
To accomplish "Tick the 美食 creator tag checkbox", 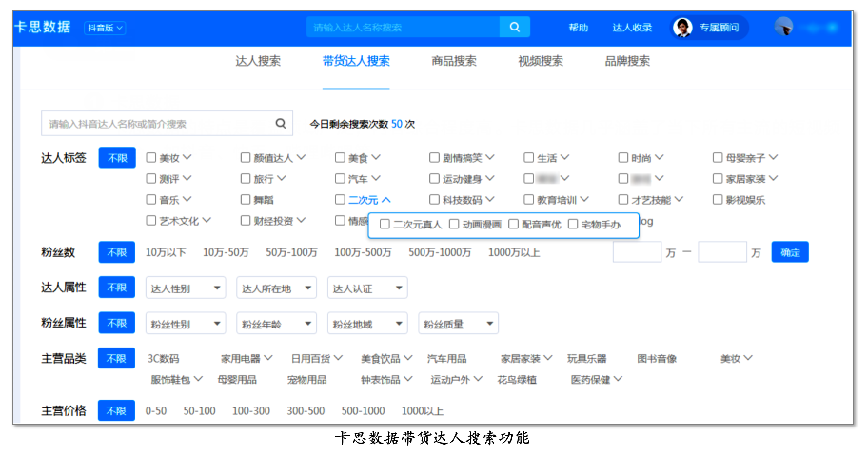I will 340,158.
